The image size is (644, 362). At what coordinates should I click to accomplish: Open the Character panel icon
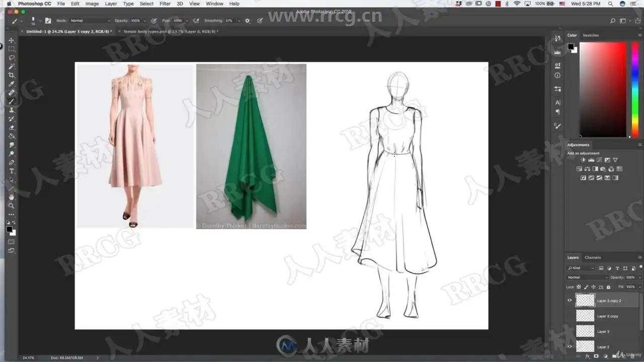pos(557,103)
